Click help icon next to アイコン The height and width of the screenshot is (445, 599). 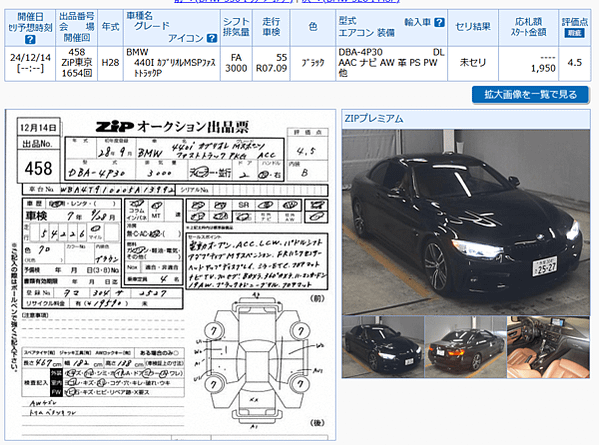pyautogui.click(x=212, y=38)
